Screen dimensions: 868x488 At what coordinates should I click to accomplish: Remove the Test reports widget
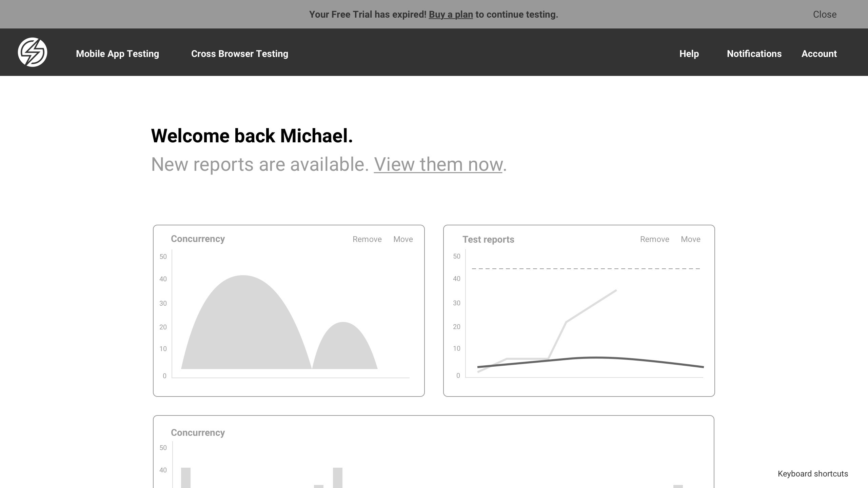(654, 239)
